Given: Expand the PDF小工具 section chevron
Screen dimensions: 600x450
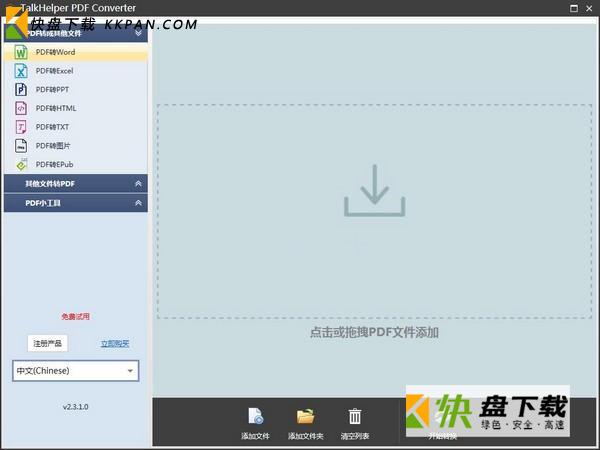Looking at the screenshot, I should [138, 203].
